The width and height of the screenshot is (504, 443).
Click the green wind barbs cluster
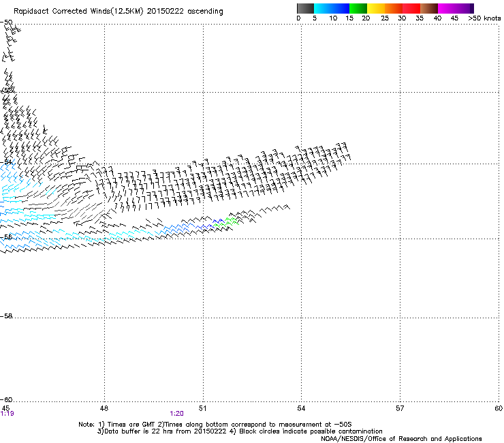[227, 221]
